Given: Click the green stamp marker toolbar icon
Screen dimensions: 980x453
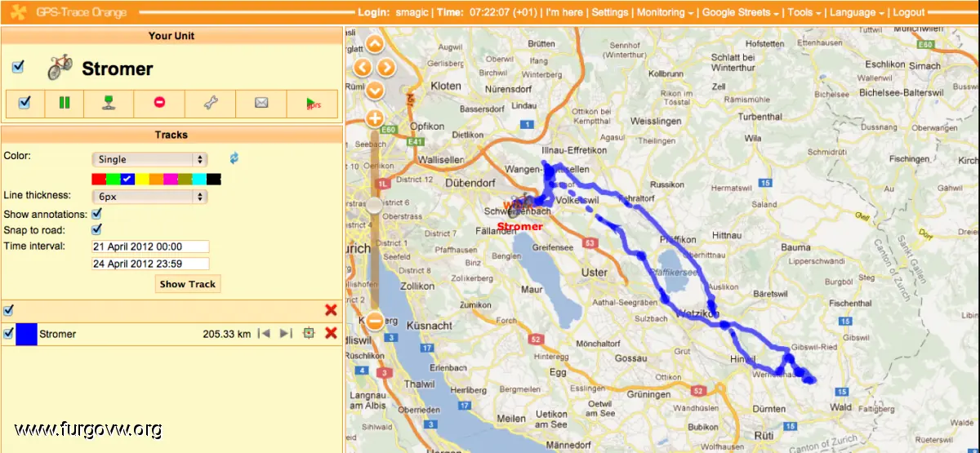Looking at the screenshot, I should (x=109, y=103).
